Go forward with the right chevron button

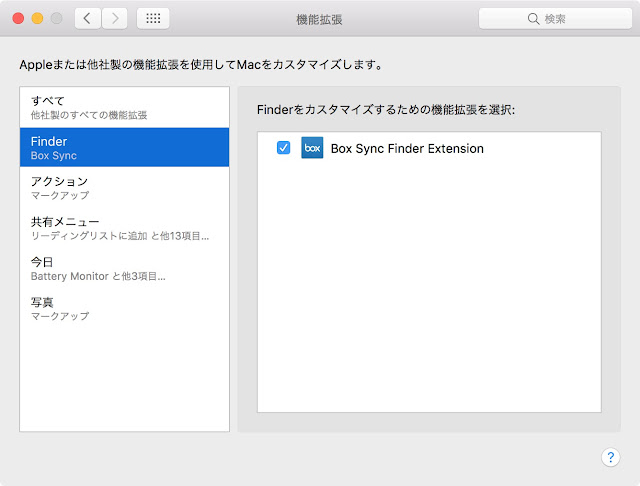pyautogui.click(x=115, y=18)
